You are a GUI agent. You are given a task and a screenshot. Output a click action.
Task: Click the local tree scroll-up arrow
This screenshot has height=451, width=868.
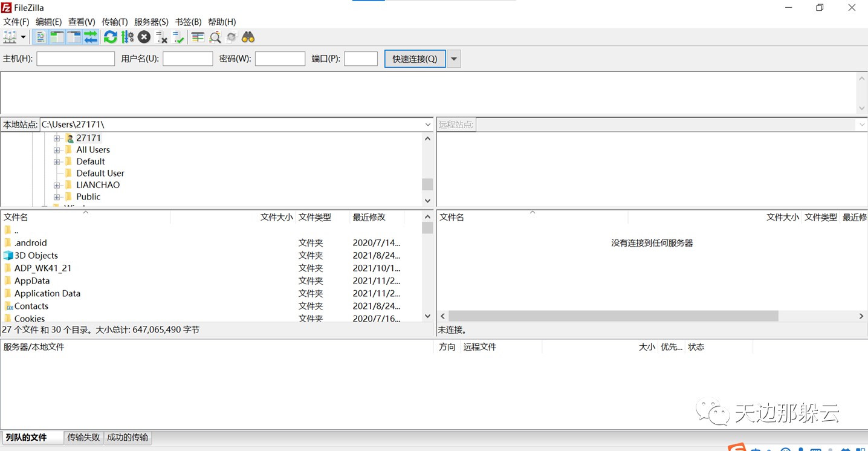tap(428, 138)
